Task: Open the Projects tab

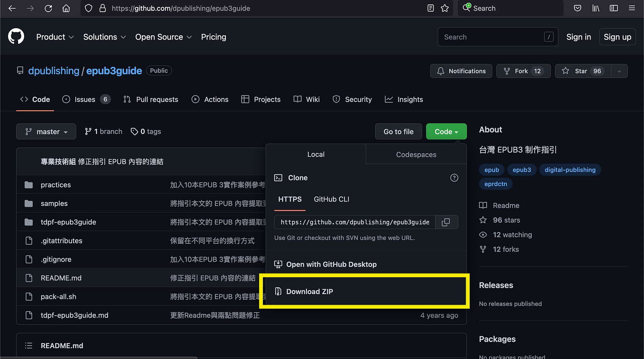Action: coord(261,99)
